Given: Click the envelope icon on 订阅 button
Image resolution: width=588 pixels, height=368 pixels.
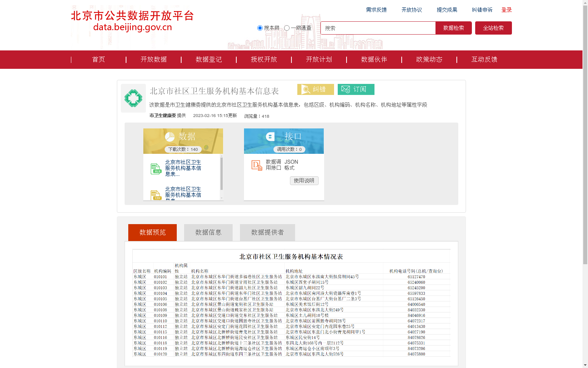Looking at the screenshot, I should pos(345,89).
